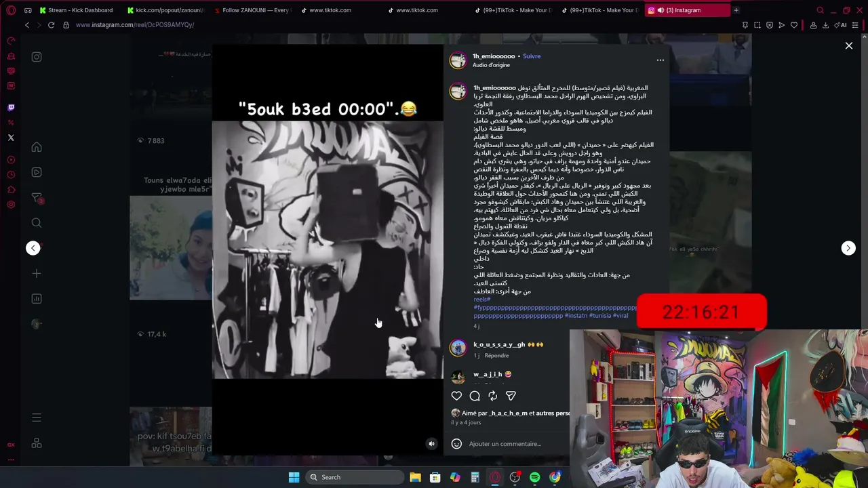The image size is (868, 488).
Task: Open the taskbar Search box
Action: tap(354, 477)
